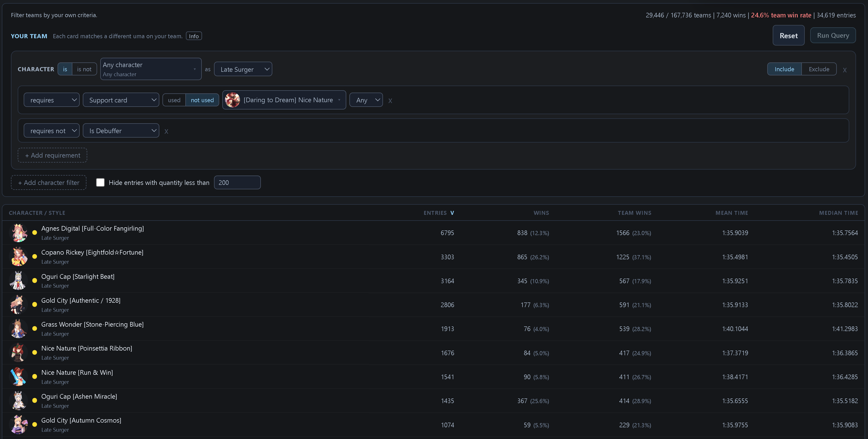Click Nice Nature Run & Win portrait

coord(19,377)
